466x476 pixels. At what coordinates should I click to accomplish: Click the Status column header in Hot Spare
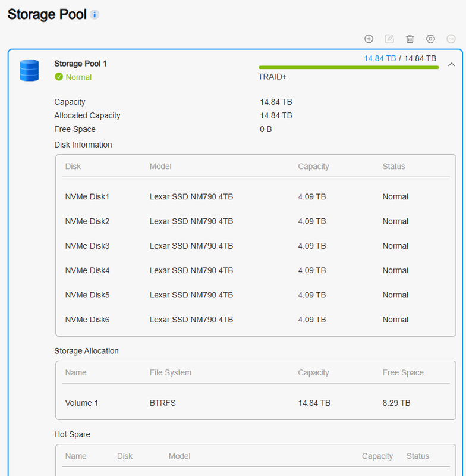pyautogui.click(x=417, y=456)
